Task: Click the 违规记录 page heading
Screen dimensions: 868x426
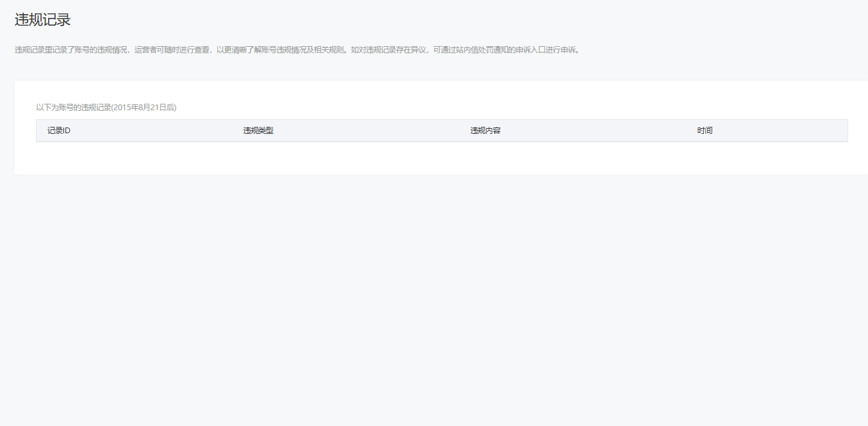Action: pos(42,20)
